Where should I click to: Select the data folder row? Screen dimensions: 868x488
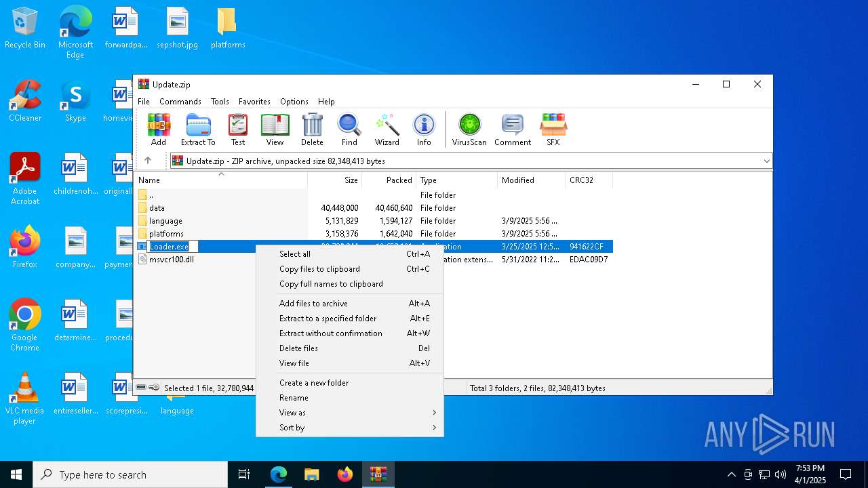pos(374,208)
